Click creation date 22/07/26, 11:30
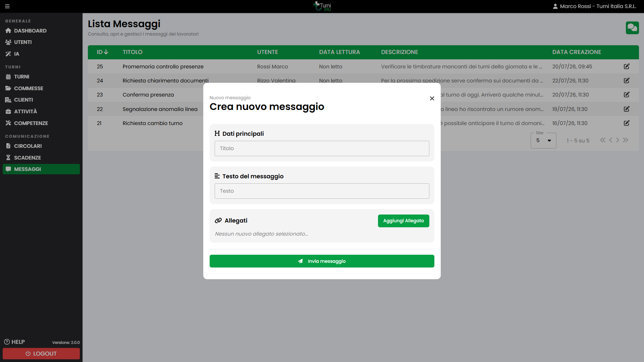This screenshot has height=362, width=644. pos(571,80)
